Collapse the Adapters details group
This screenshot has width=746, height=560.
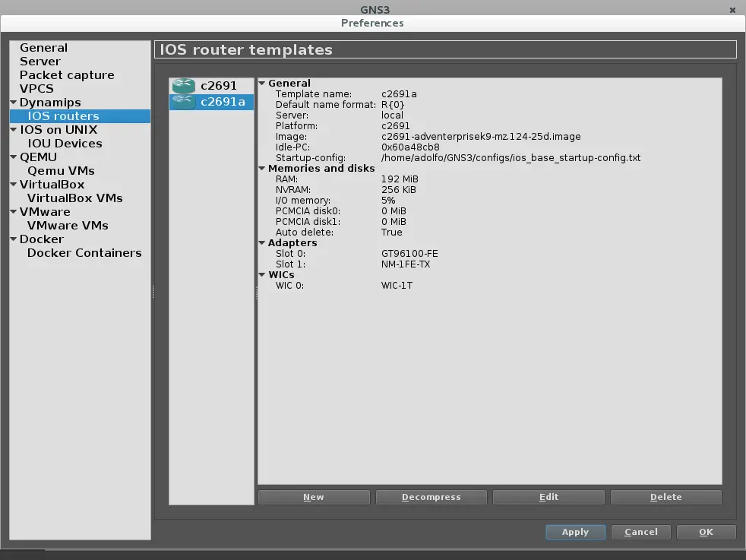pos(261,242)
